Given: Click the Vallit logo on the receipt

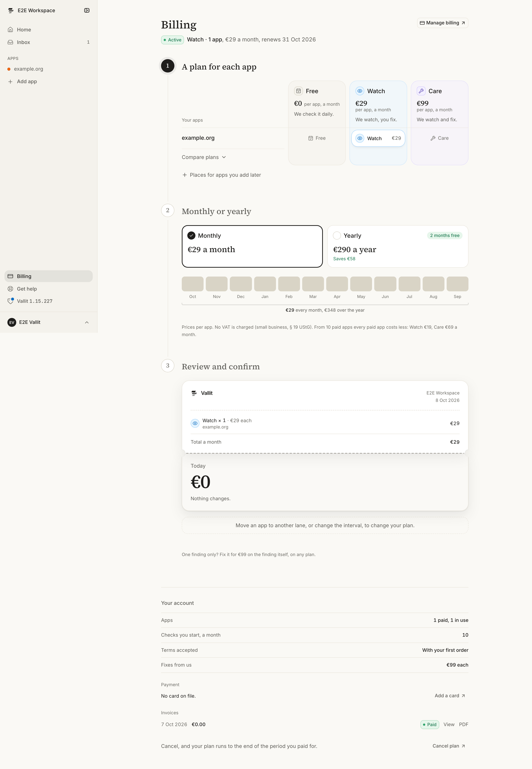Looking at the screenshot, I should (194, 393).
